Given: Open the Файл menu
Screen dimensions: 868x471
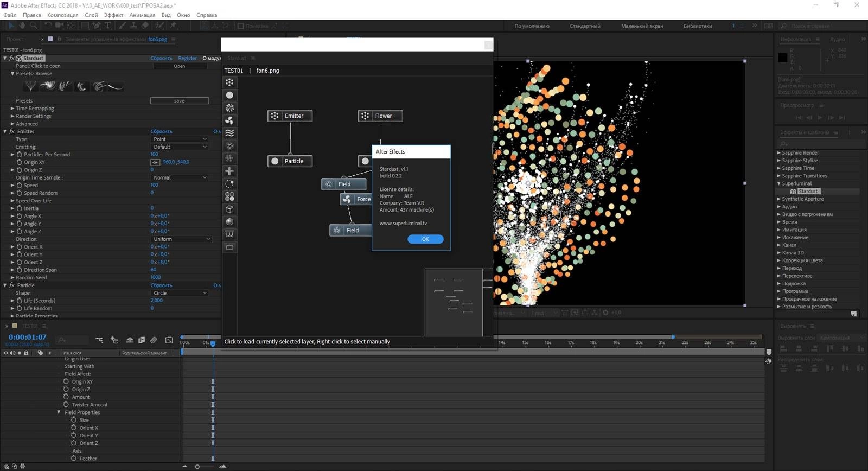Looking at the screenshot, I should [10, 15].
